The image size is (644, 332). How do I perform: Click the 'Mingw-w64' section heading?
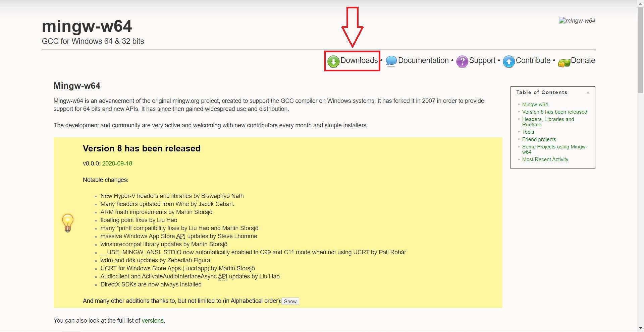pyautogui.click(x=77, y=86)
